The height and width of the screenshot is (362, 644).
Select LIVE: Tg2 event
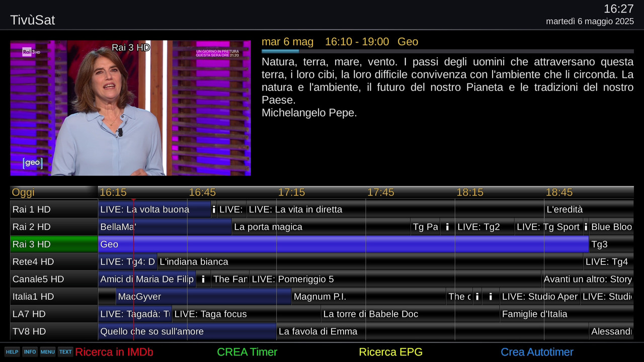[485, 227]
